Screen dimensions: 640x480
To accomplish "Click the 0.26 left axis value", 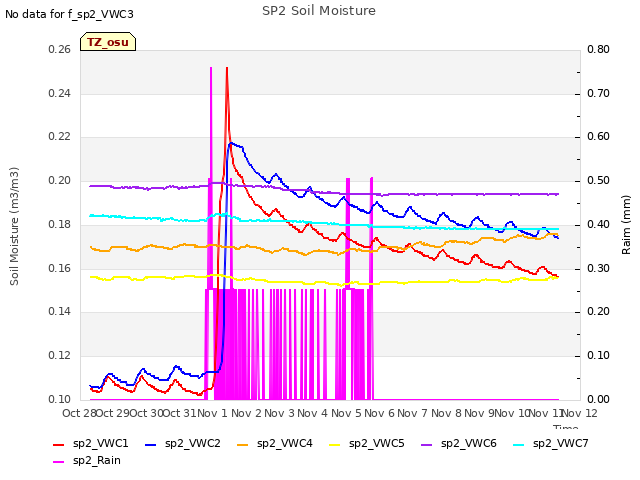I will [60, 50].
